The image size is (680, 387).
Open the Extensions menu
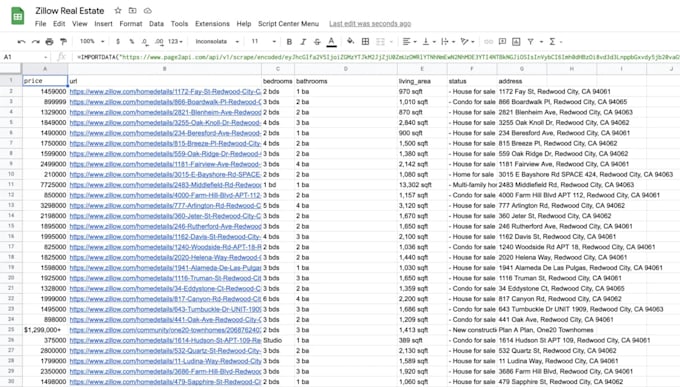pos(212,24)
